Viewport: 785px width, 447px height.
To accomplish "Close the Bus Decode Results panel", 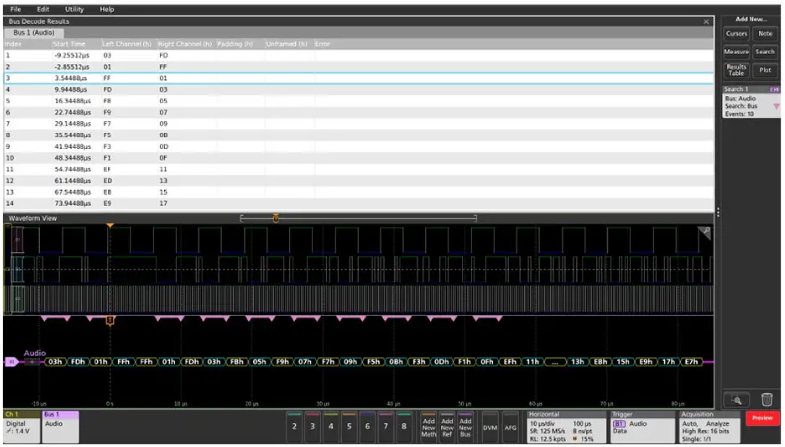I will point(706,22).
